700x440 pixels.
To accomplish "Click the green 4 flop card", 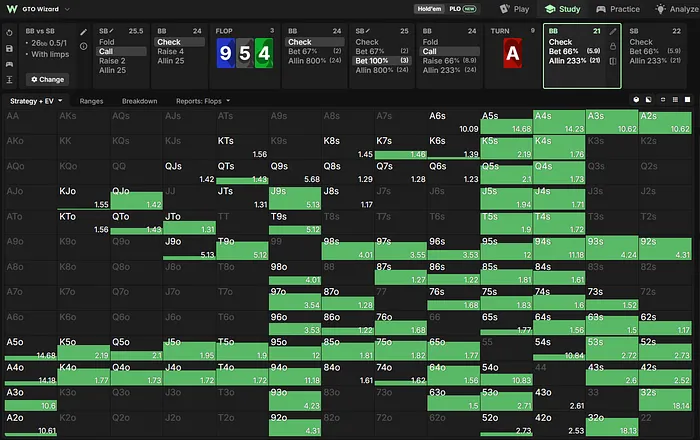I will click(264, 53).
